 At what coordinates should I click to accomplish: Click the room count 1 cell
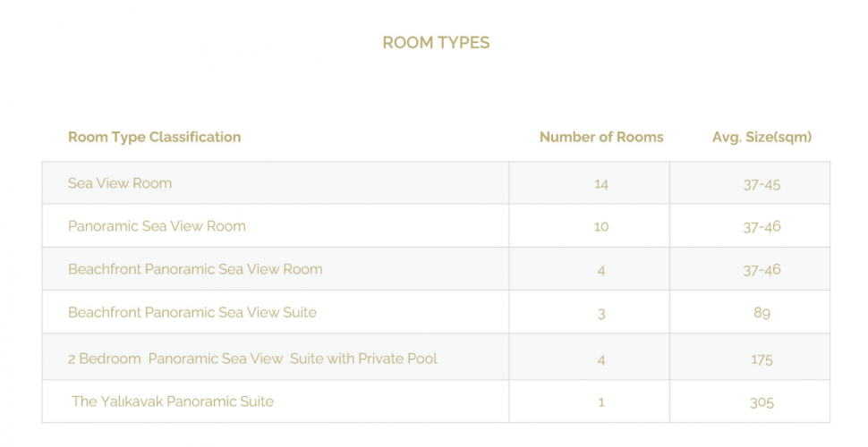601,402
